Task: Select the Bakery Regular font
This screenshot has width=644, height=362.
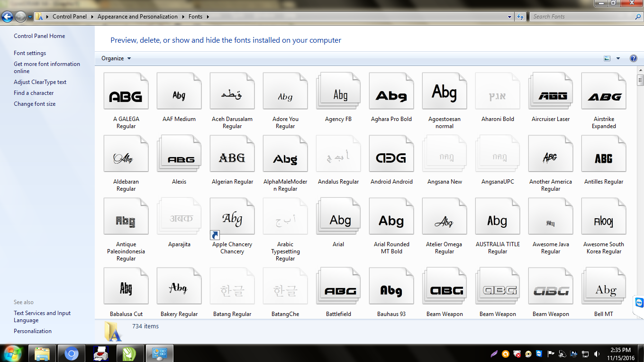Action: pyautogui.click(x=179, y=286)
